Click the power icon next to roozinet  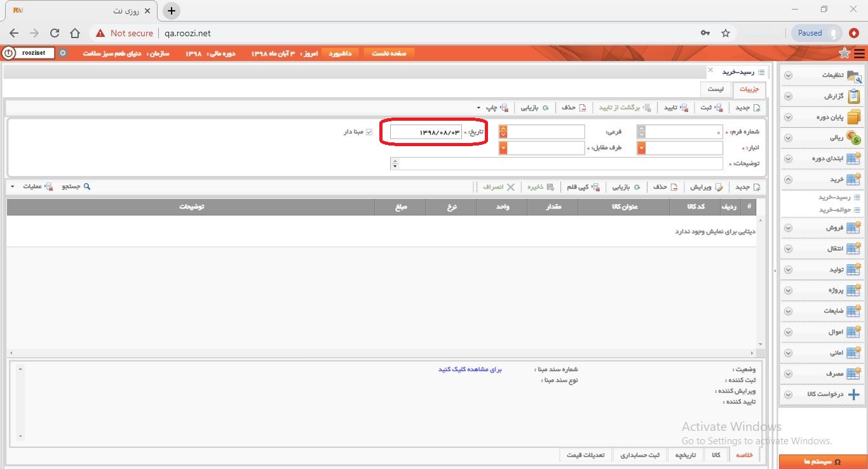click(9, 53)
